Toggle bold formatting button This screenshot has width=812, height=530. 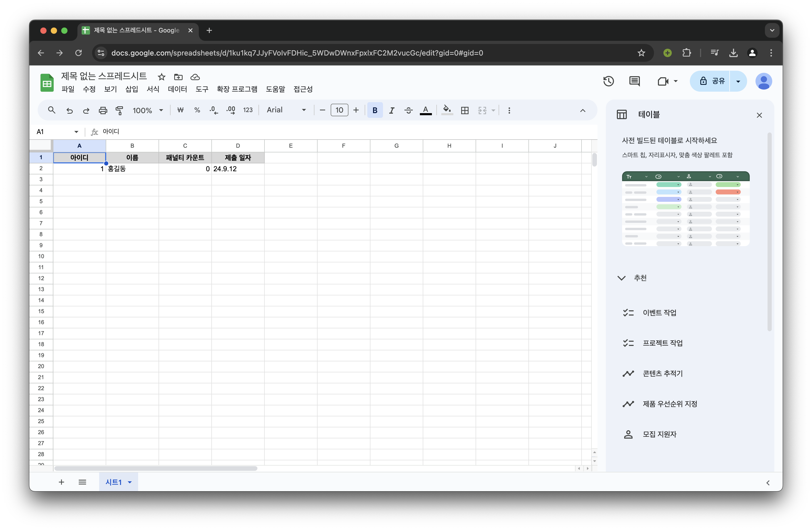point(375,110)
